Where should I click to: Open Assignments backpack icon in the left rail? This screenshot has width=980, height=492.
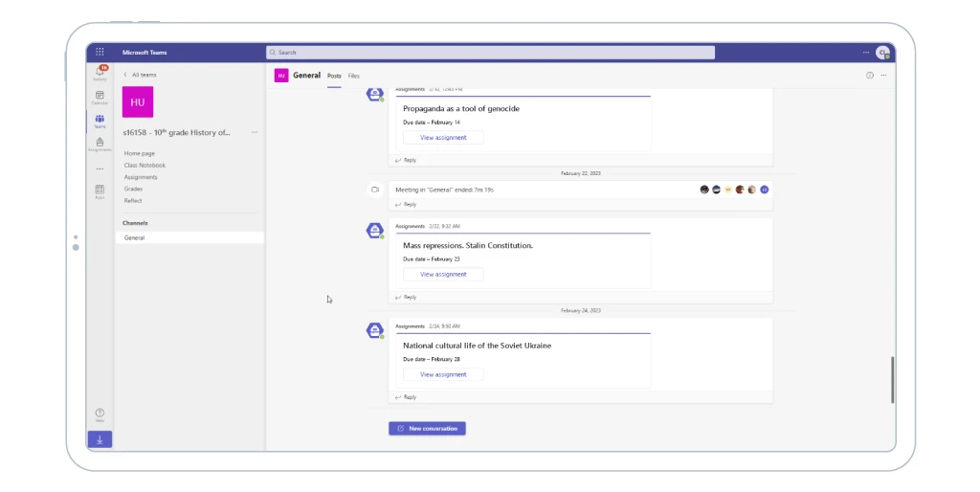tap(100, 145)
